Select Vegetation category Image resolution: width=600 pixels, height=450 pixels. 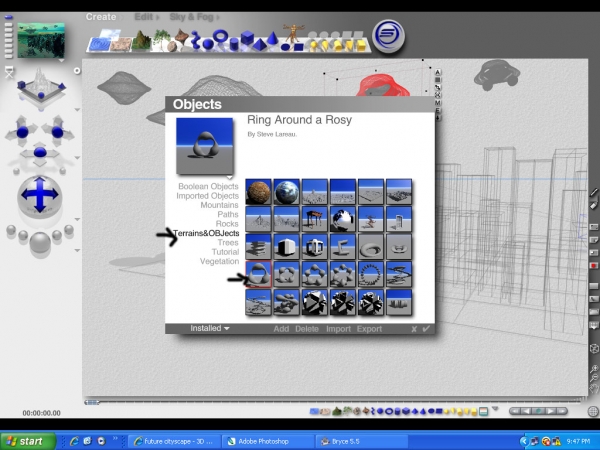tap(219, 261)
